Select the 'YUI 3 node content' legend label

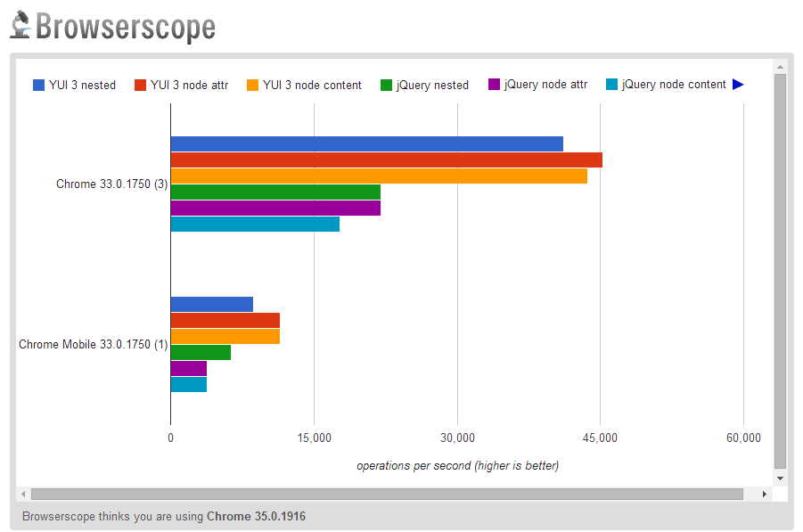tap(313, 85)
